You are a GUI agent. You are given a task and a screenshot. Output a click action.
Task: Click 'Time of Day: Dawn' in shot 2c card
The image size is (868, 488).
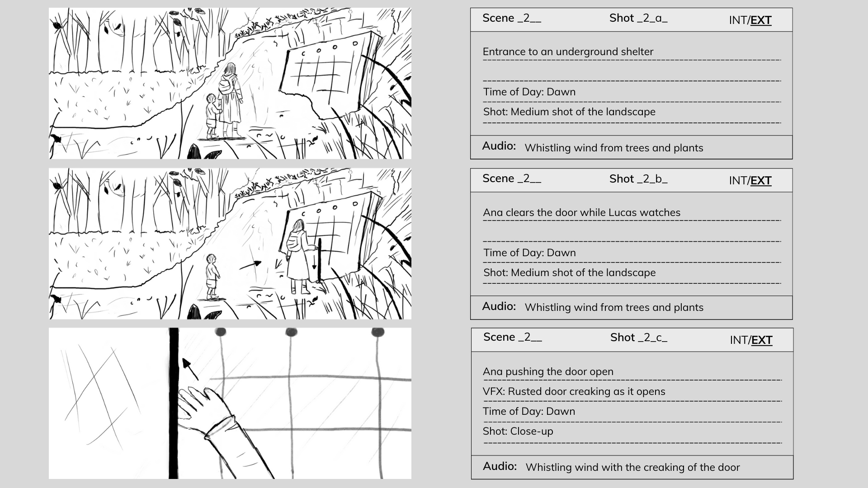(529, 411)
